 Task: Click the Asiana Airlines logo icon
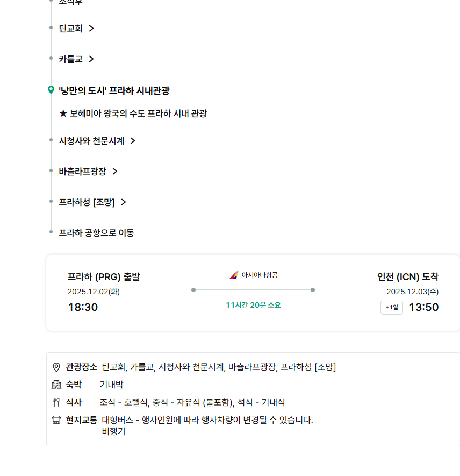pyautogui.click(x=234, y=275)
